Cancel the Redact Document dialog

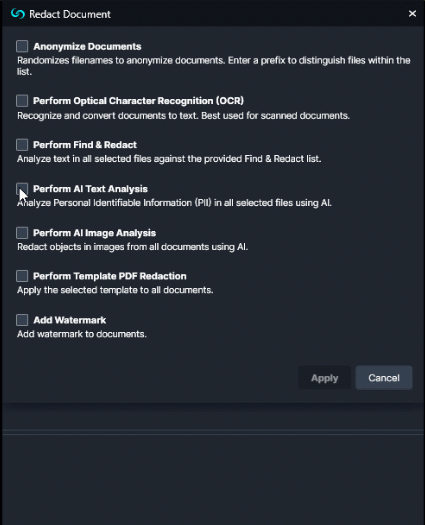click(384, 378)
